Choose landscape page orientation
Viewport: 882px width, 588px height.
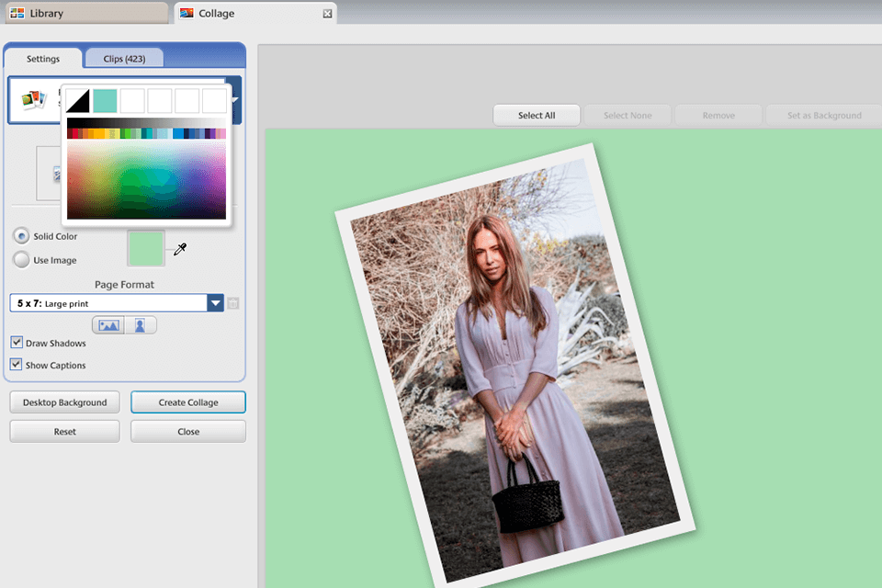pyautogui.click(x=110, y=324)
